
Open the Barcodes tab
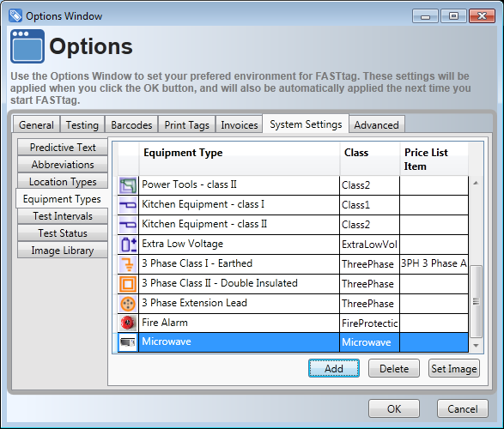point(131,124)
